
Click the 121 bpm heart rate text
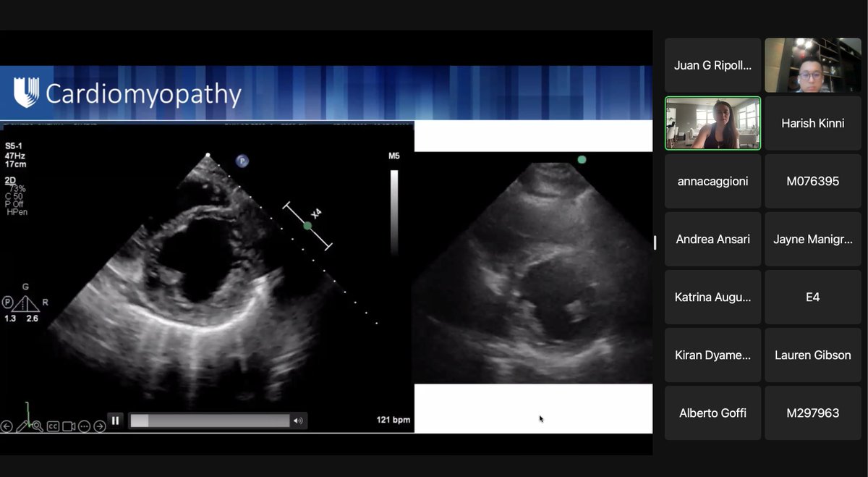tap(393, 420)
